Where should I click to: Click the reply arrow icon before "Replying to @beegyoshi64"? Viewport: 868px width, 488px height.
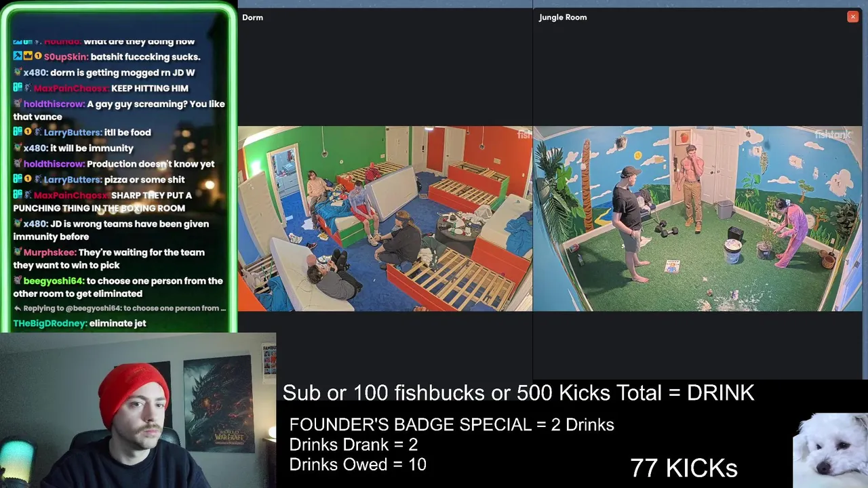tap(18, 308)
